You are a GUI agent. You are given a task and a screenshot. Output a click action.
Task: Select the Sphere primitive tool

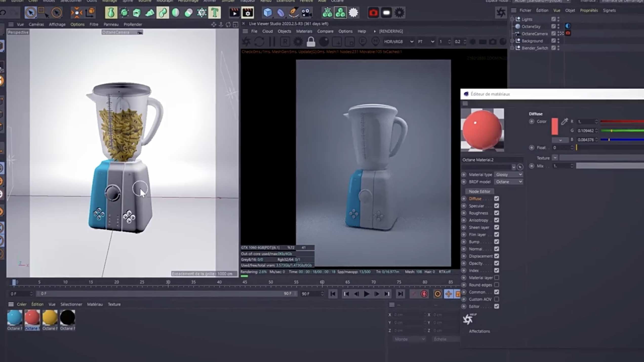(176, 12)
